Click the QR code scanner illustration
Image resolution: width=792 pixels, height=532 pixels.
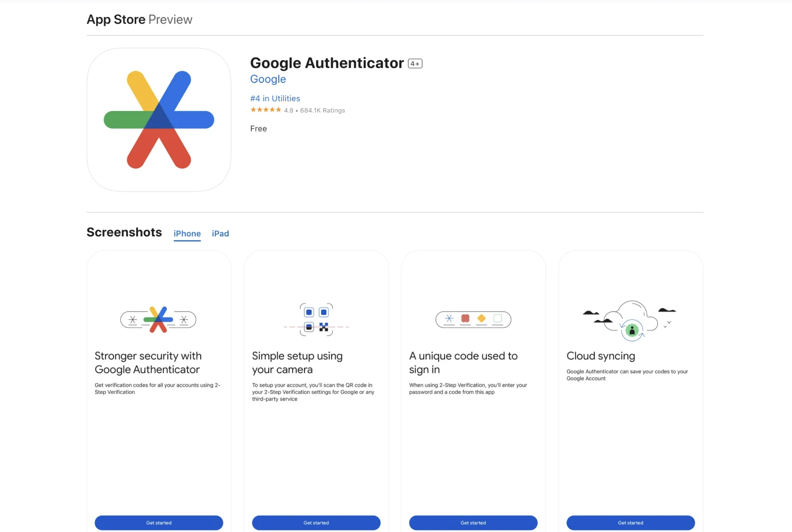coord(316,319)
